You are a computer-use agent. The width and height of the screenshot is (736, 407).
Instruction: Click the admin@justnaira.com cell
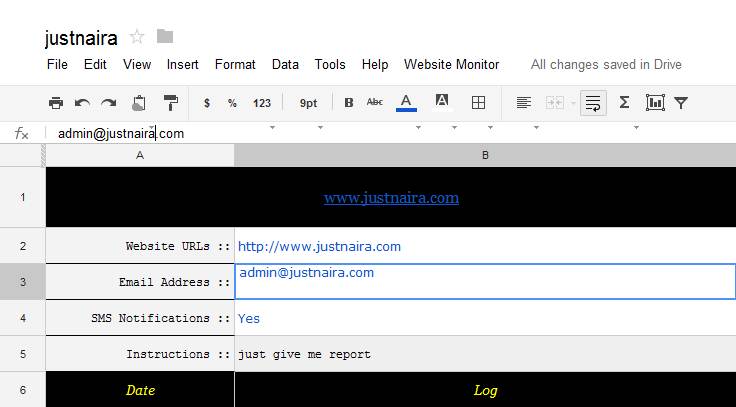[x=485, y=281]
